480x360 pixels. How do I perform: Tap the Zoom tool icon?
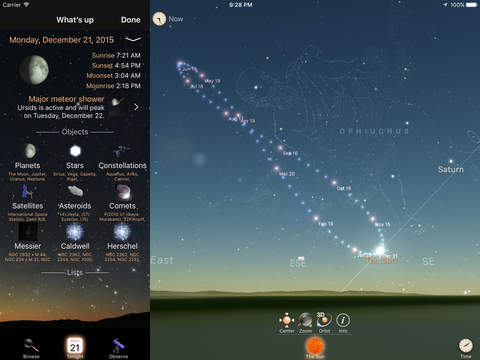pos(305,322)
